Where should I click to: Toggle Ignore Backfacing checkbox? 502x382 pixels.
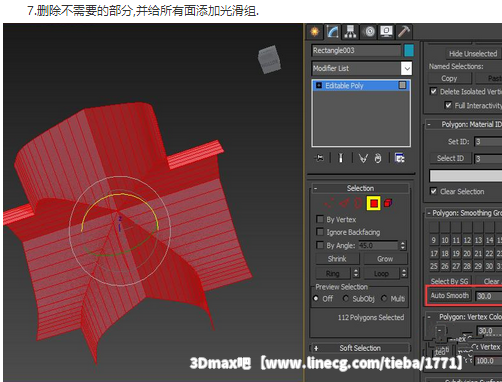(x=320, y=232)
